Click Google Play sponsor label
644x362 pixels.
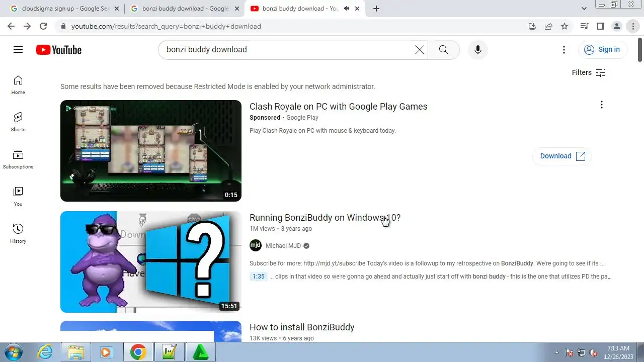pos(302,118)
